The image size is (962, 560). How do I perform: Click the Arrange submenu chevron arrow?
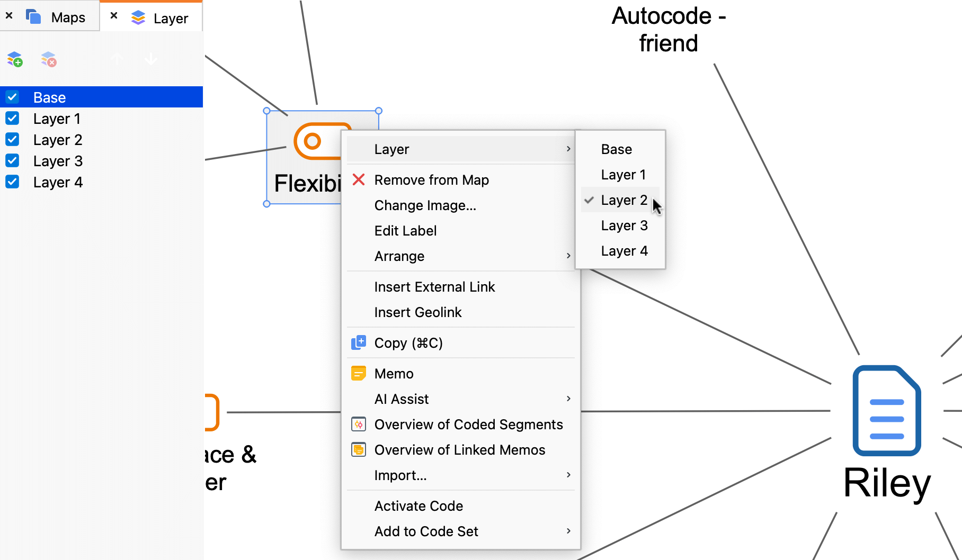568,256
